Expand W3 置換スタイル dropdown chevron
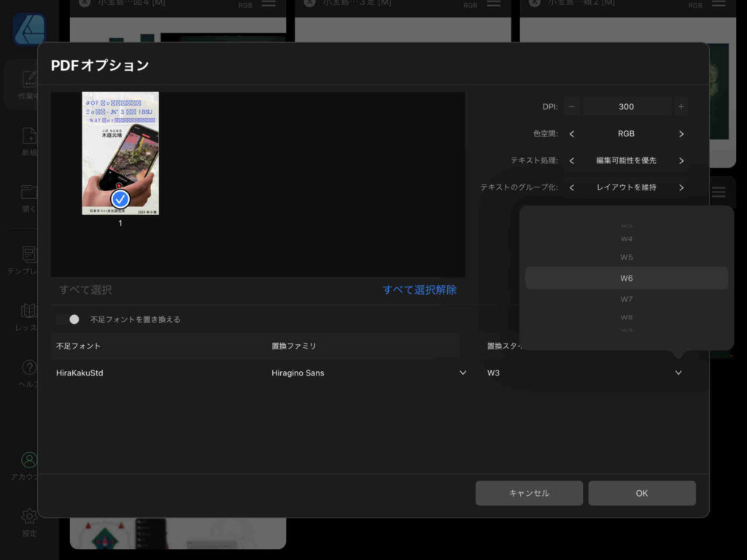747x560 pixels. pos(678,373)
